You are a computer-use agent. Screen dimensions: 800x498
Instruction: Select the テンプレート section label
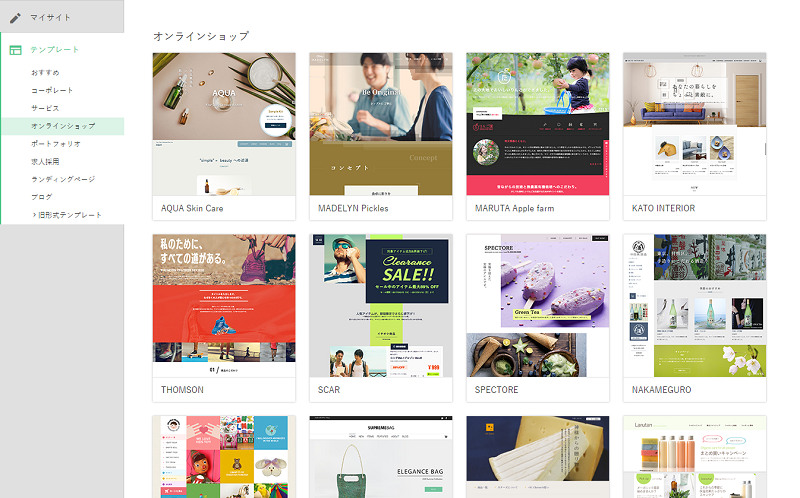54,49
